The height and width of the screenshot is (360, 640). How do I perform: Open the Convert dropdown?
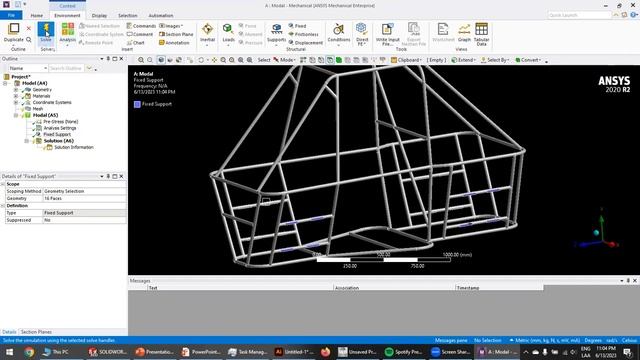(528, 60)
